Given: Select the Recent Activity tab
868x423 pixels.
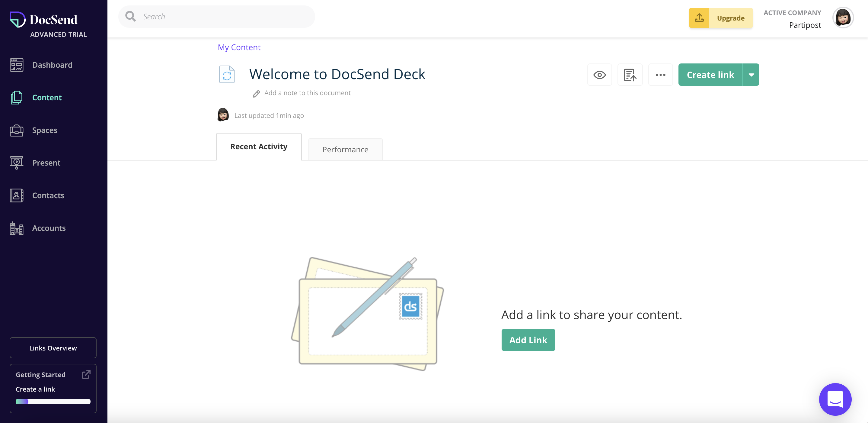Looking at the screenshot, I should coord(259,146).
